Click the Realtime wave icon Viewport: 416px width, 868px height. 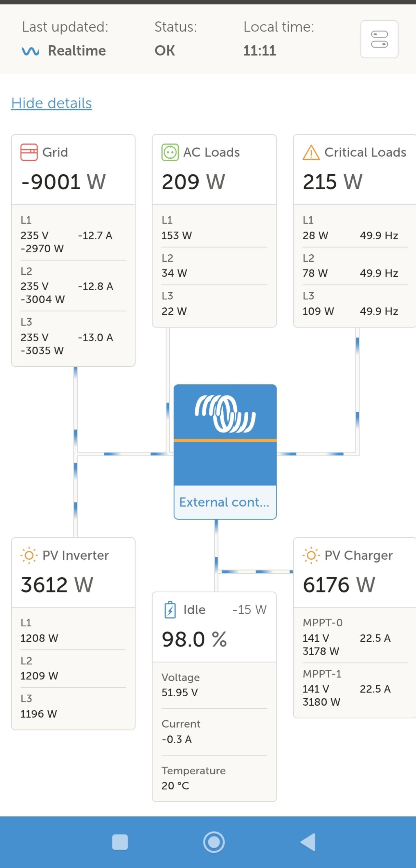pyautogui.click(x=30, y=51)
